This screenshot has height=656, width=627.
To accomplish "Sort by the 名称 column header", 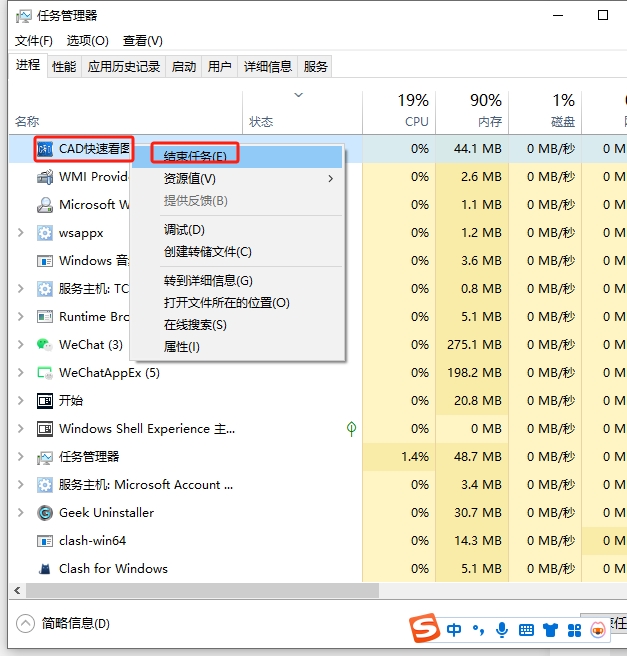I will 125,112.
